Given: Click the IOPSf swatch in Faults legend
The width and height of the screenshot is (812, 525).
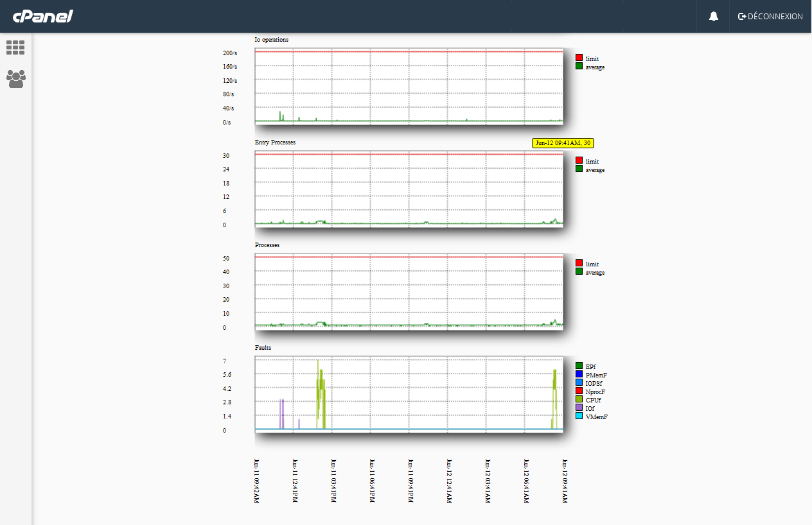Looking at the screenshot, I should [x=579, y=383].
